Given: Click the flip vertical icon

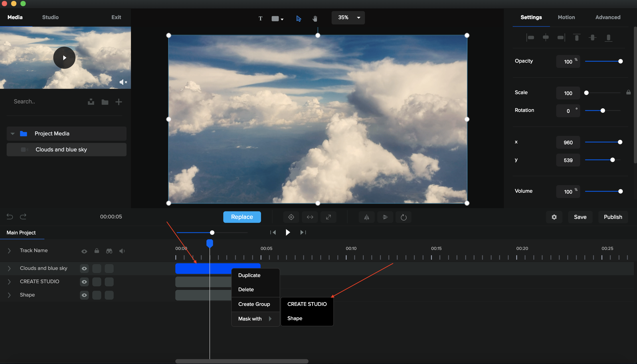Looking at the screenshot, I should pyautogui.click(x=385, y=217).
